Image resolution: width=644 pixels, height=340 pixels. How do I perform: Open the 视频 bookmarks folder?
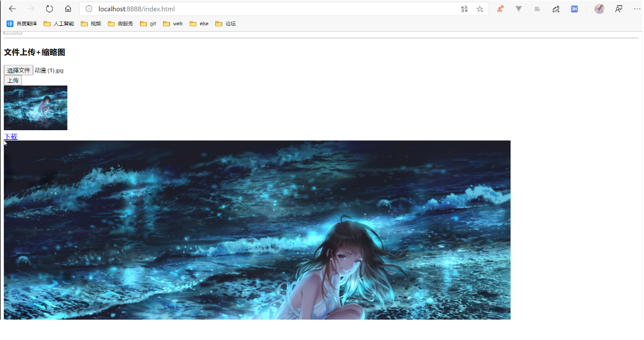click(x=91, y=24)
